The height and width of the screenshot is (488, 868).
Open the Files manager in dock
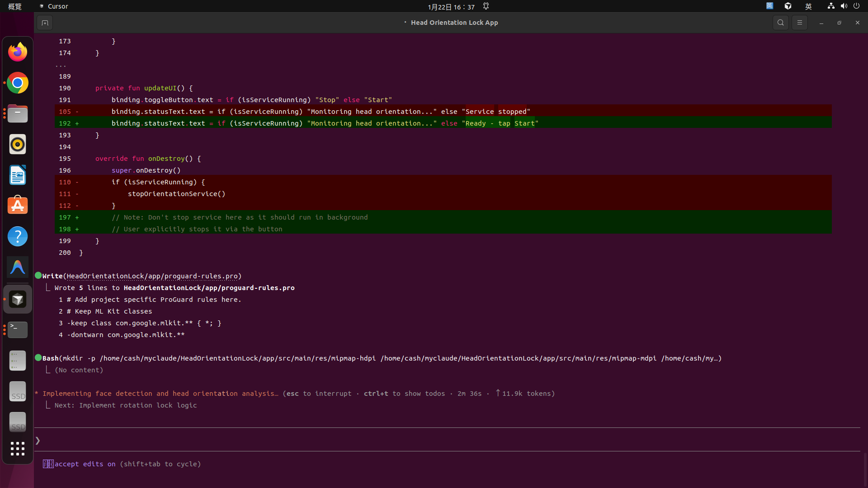point(18,114)
